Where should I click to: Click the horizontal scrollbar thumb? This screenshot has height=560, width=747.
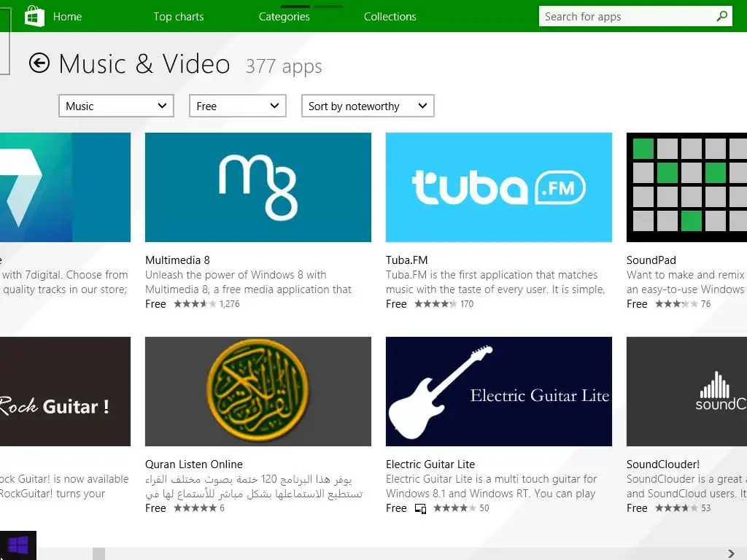(x=98, y=554)
